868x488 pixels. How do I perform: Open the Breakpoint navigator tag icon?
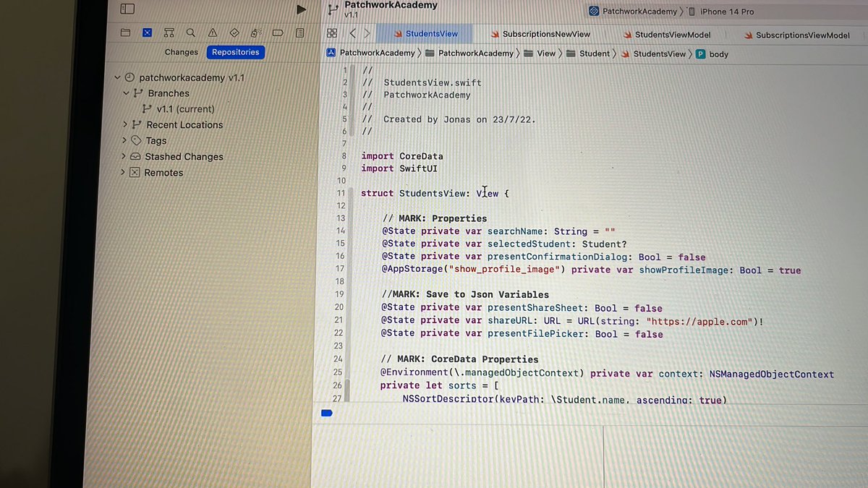tap(277, 33)
